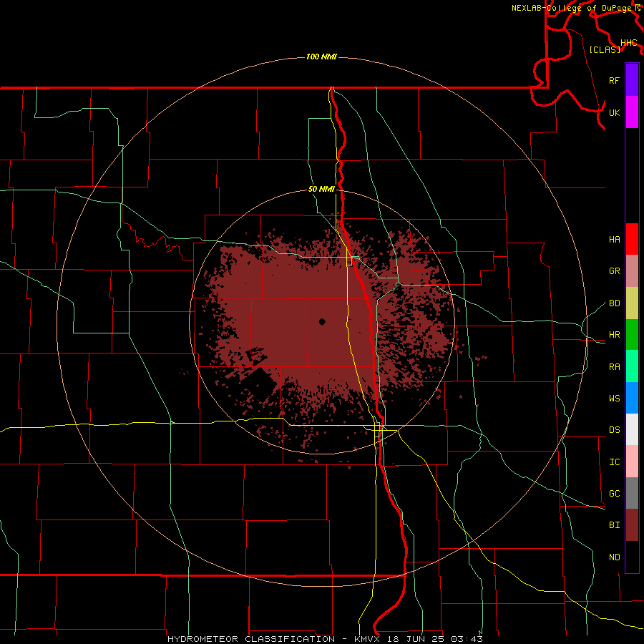The height and width of the screenshot is (644, 644).
Task: Click the RA light green legend swatch
Action: click(632, 366)
